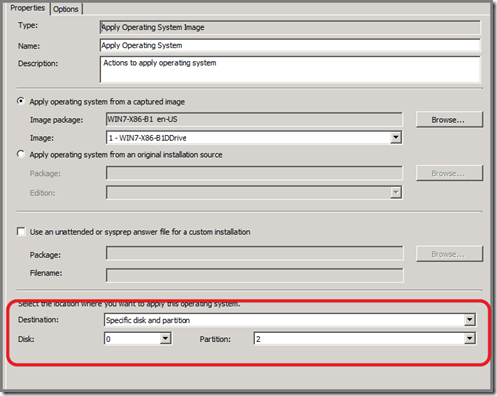Browse for the Image package
Screen dimensions: 497x396
coord(449,120)
